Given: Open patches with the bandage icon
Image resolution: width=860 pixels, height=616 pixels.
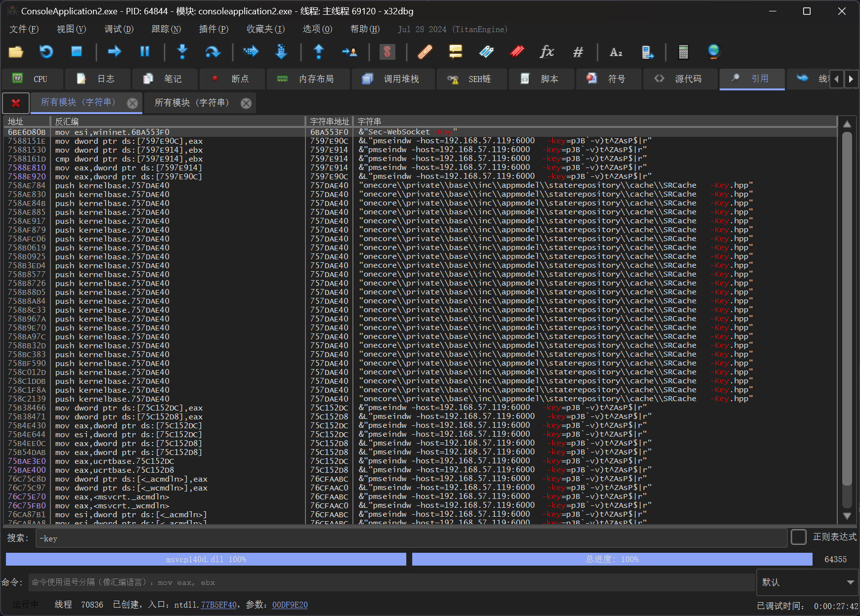Looking at the screenshot, I should [425, 51].
